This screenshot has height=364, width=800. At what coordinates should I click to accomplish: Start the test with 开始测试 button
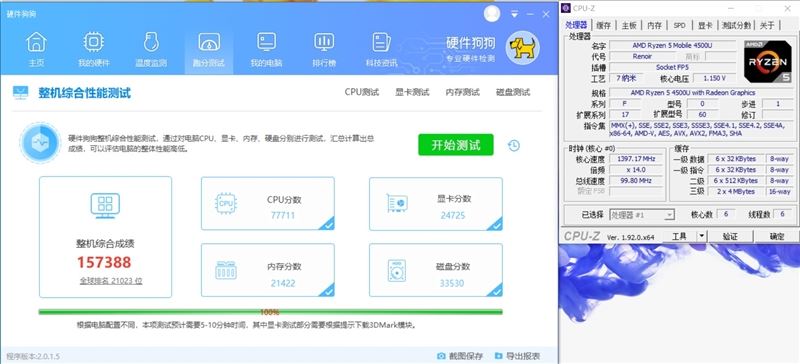[456, 145]
